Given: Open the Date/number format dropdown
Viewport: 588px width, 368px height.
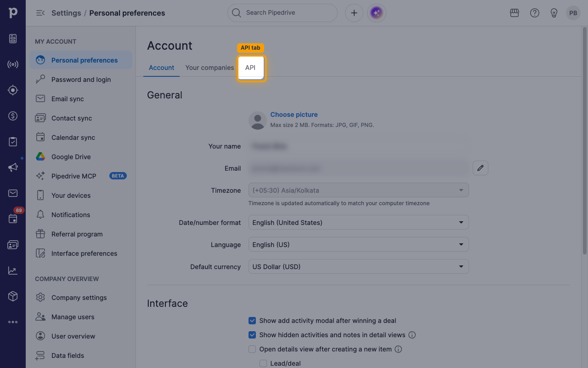Looking at the screenshot, I should (359, 222).
